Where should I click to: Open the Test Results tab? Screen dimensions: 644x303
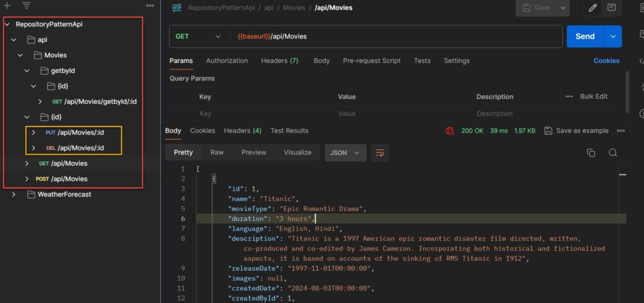(289, 131)
